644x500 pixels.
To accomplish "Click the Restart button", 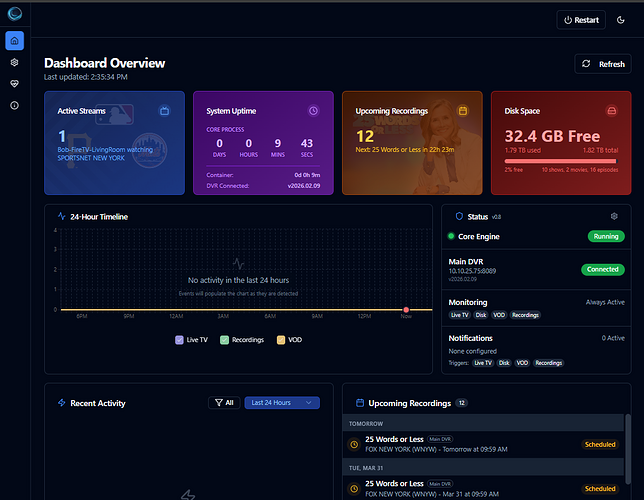I will click(581, 20).
